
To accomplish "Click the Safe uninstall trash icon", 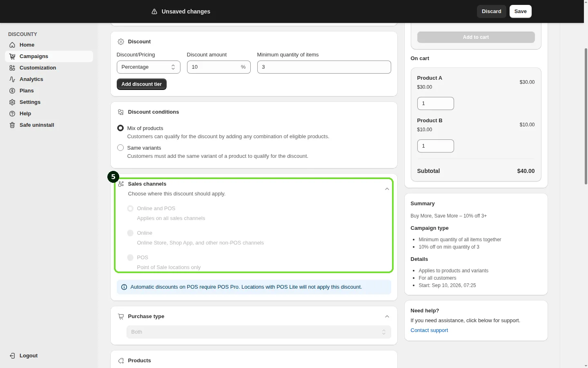I will (x=12, y=125).
